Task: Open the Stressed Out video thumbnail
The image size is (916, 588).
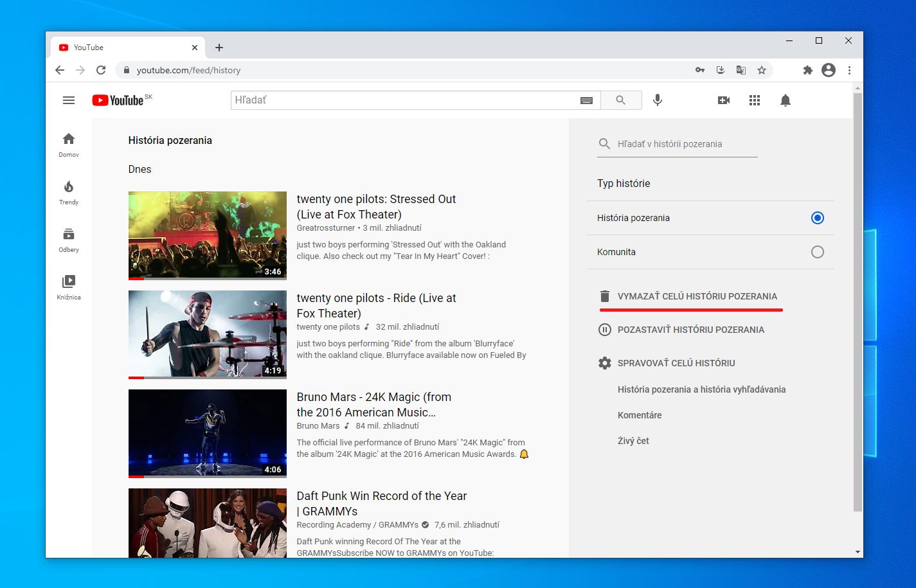Action: pyautogui.click(x=208, y=236)
